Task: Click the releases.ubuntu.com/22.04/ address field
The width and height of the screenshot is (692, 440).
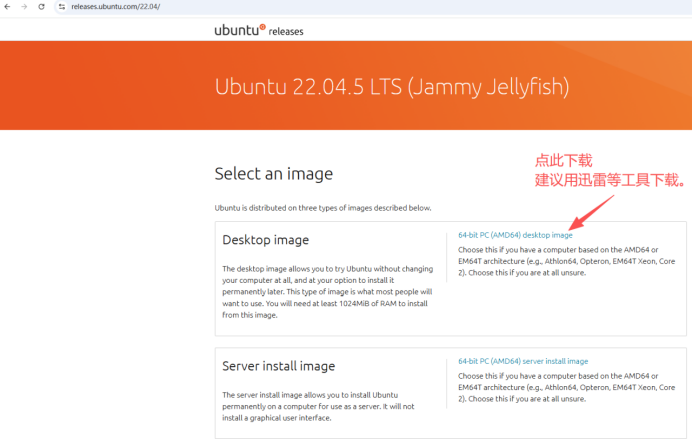Action: 116,7
